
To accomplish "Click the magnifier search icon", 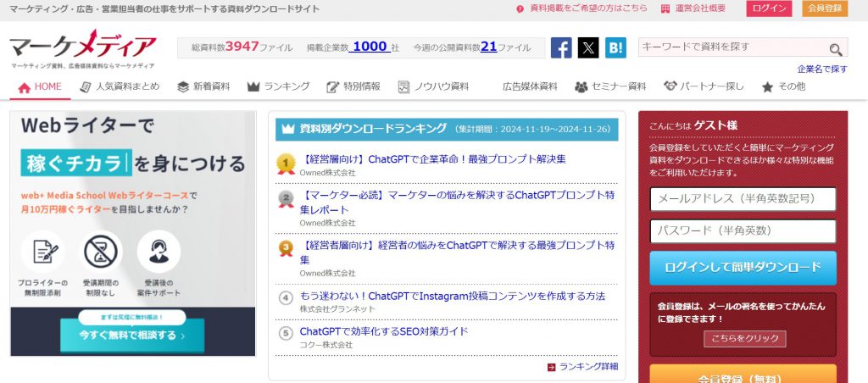I will point(835,49).
